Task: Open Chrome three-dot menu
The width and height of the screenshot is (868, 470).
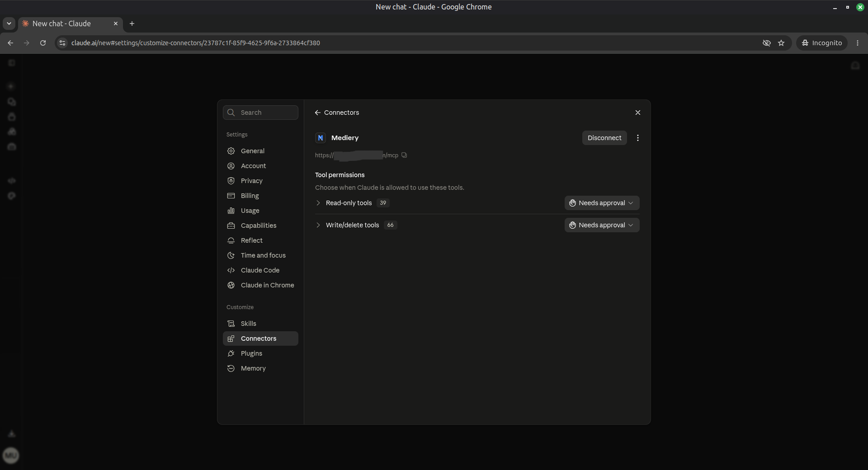Action: [858, 43]
